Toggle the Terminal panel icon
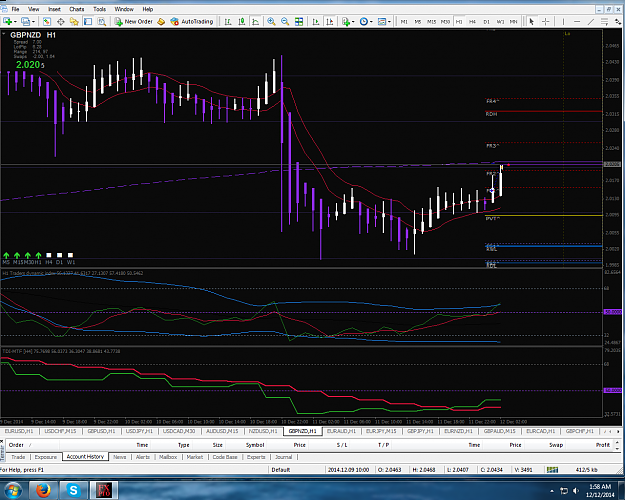Screen dimensions: 625x500 [x=88, y=22]
